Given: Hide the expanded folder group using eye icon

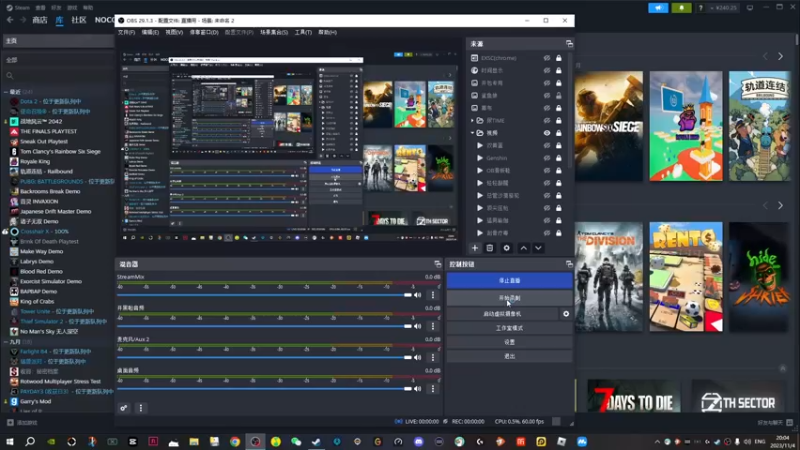Looking at the screenshot, I should [x=546, y=133].
